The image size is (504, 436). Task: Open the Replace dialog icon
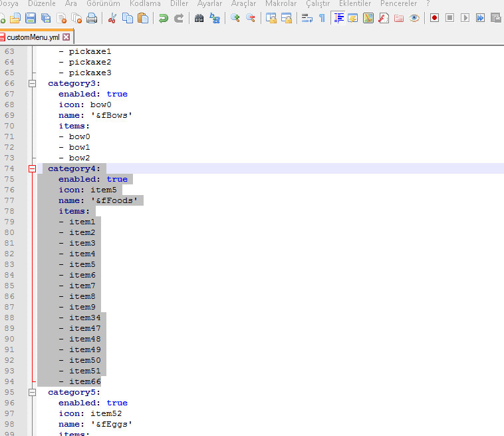(x=214, y=18)
